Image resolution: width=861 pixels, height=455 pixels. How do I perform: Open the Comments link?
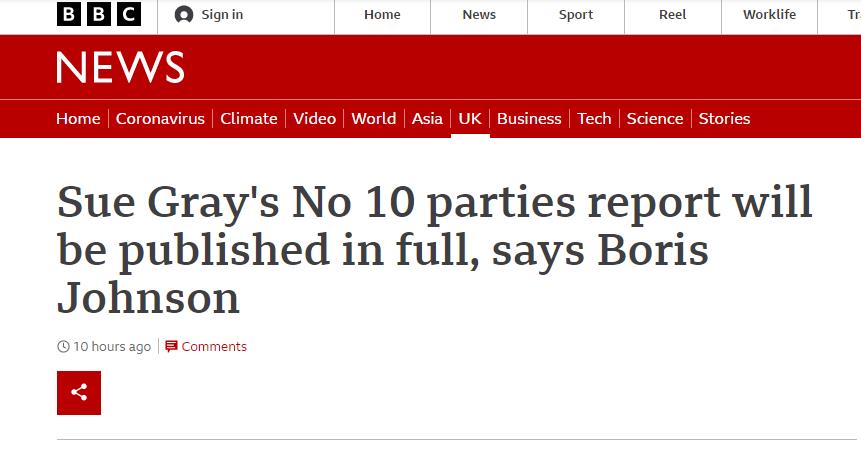click(x=214, y=347)
